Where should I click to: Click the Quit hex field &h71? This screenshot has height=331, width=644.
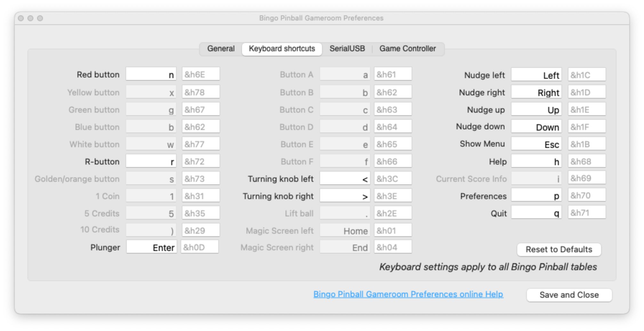pos(587,212)
